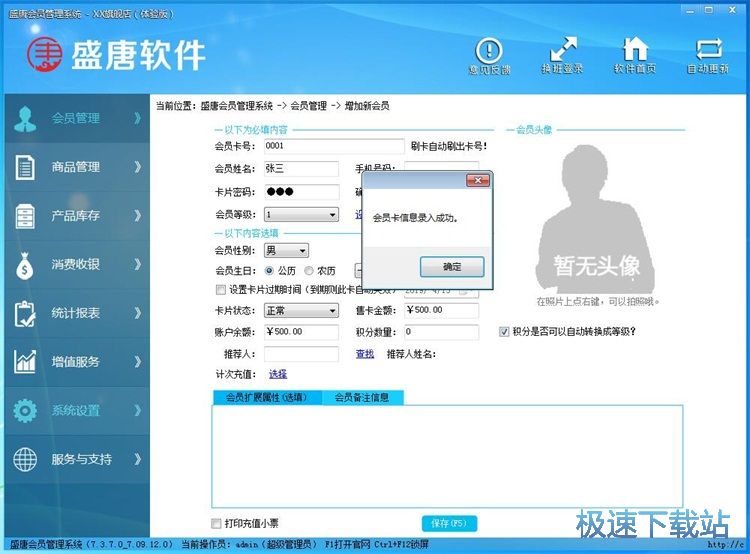750x554 pixels.
Task: Open 商品管理 sidebar section
Action: [75, 167]
